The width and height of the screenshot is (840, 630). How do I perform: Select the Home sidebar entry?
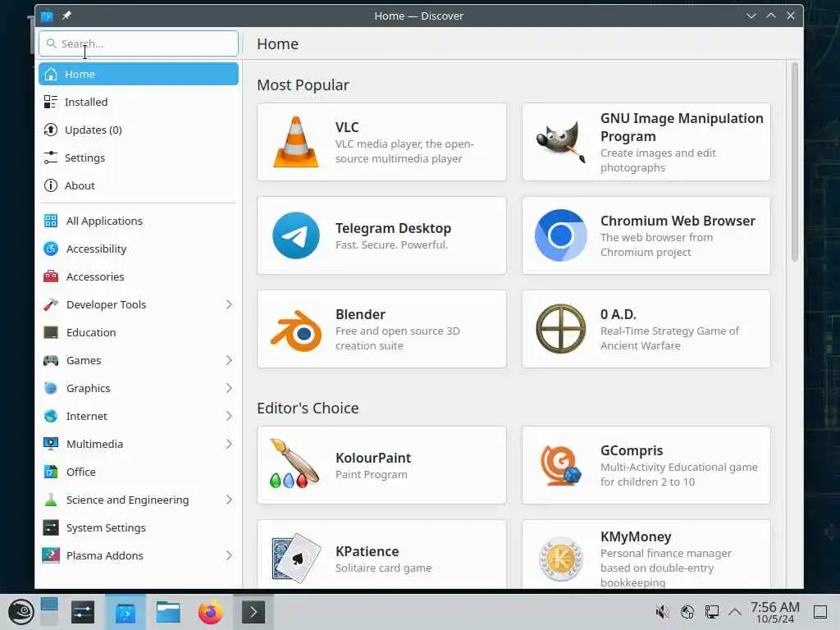138,74
